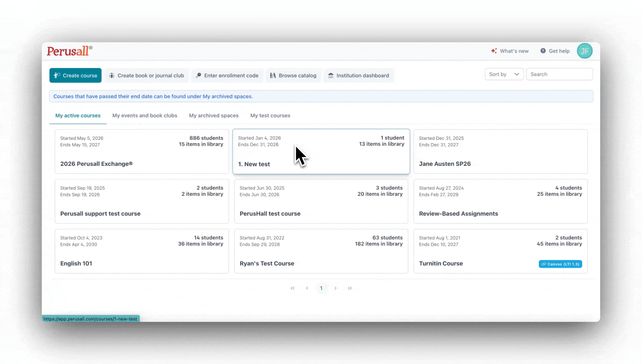Screen dimensions: 642x364
Task: Click the group icon beside Create book
Action: (x=112, y=75)
